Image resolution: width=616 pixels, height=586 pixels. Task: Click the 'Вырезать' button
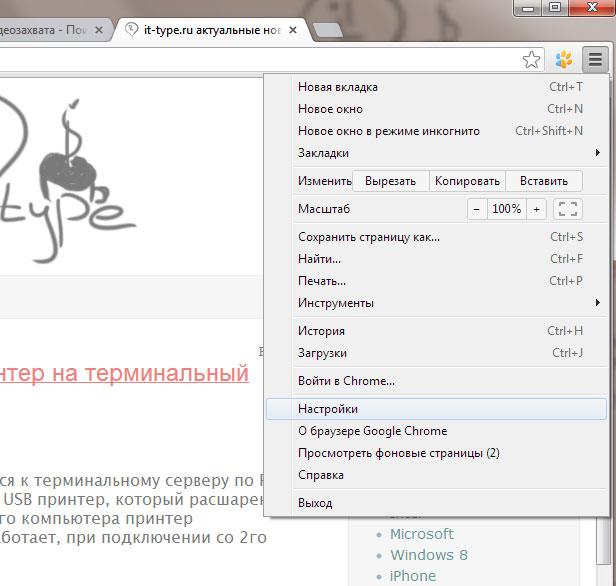[390, 181]
